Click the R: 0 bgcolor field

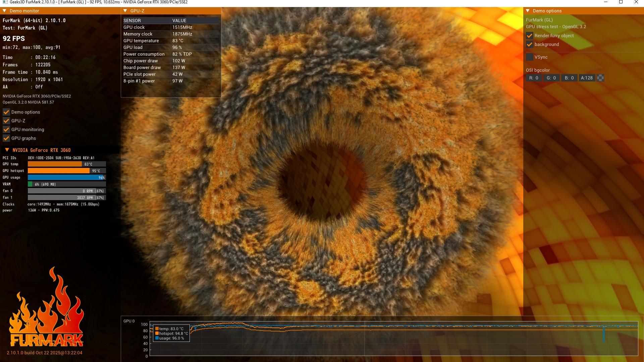click(534, 78)
